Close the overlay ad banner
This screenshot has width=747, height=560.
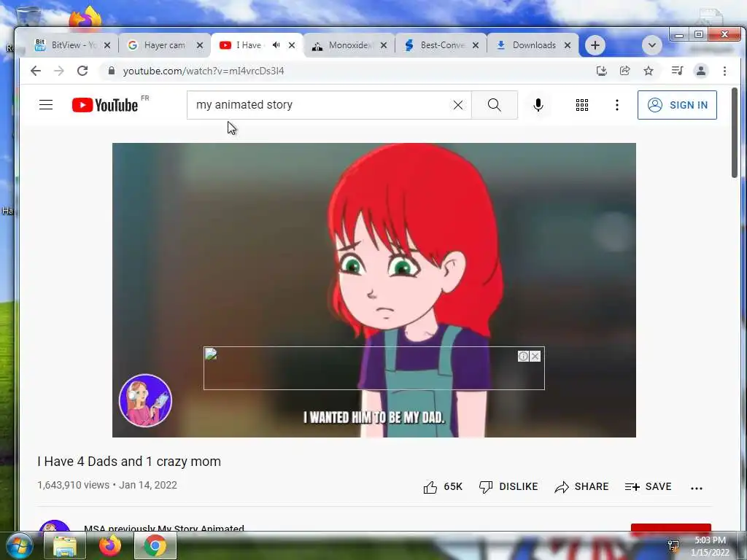pyautogui.click(x=535, y=356)
